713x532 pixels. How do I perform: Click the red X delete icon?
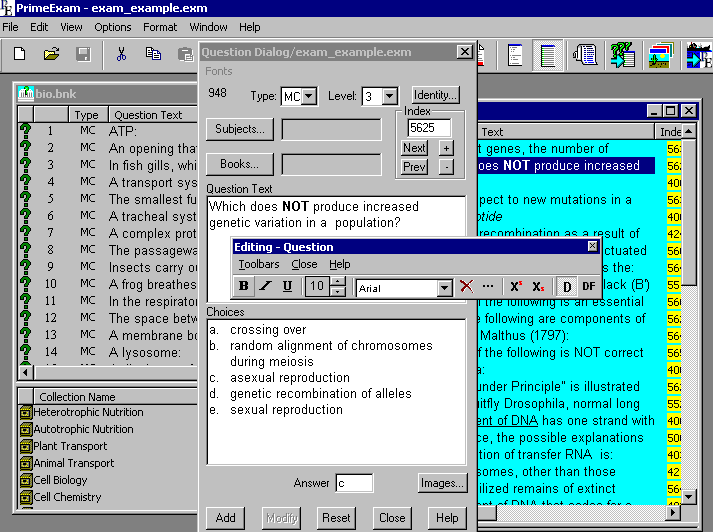coord(466,287)
